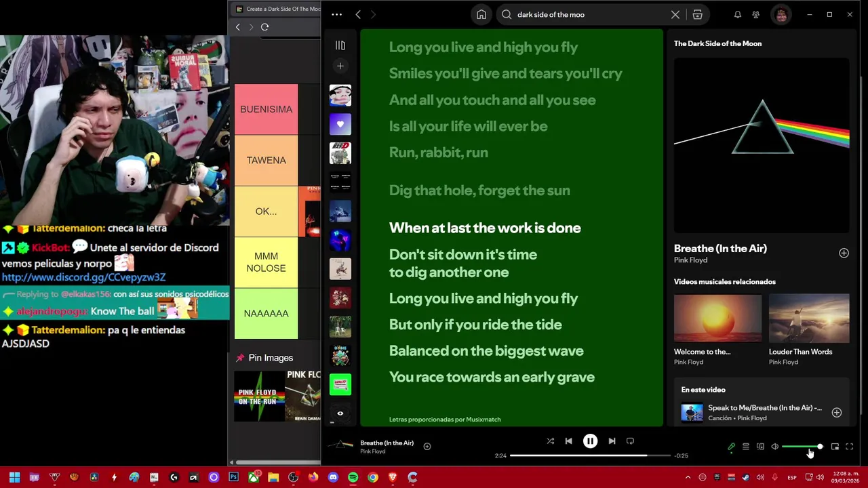Open Louder Than Words music video

click(809, 320)
